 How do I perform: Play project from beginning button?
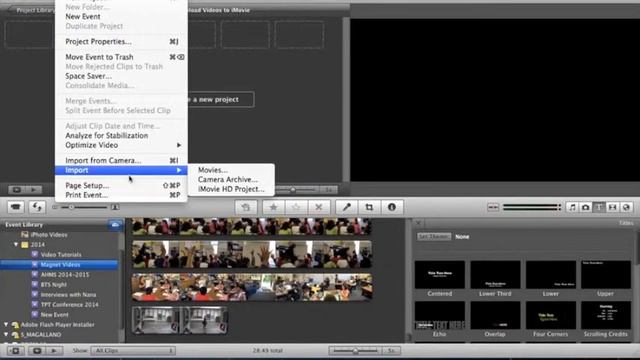tap(34, 189)
